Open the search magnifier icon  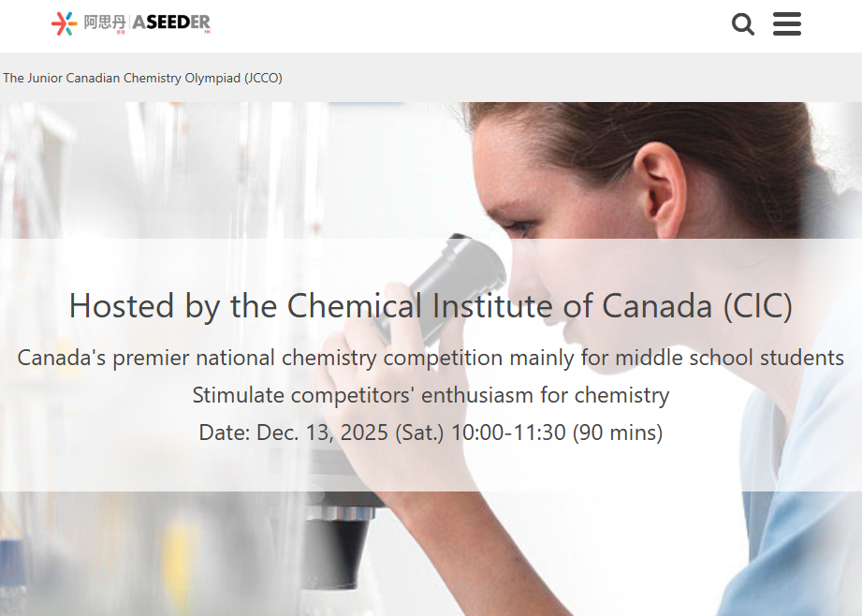(743, 24)
